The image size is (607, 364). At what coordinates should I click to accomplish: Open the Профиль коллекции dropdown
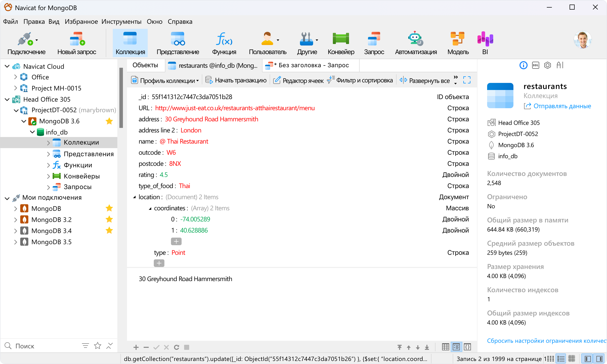[165, 81]
